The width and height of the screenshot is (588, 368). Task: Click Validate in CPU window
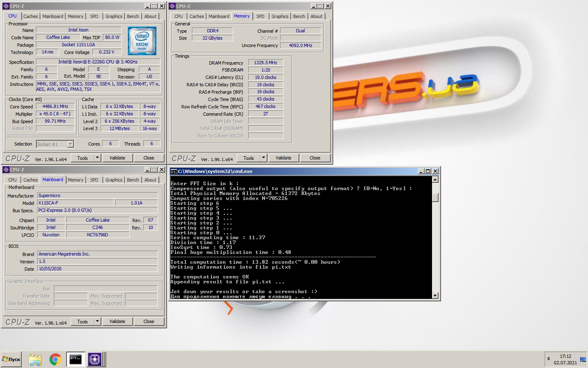(117, 158)
